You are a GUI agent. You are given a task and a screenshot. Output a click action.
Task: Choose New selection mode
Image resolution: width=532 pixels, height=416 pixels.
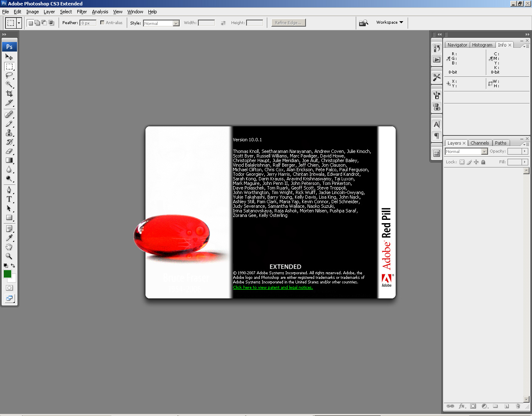(30, 23)
